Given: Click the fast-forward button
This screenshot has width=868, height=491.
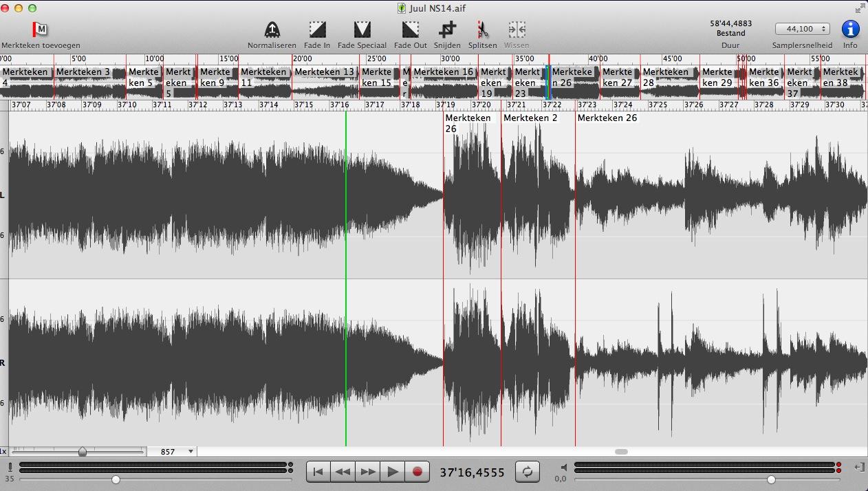Looking at the screenshot, I should click(368, 472).
